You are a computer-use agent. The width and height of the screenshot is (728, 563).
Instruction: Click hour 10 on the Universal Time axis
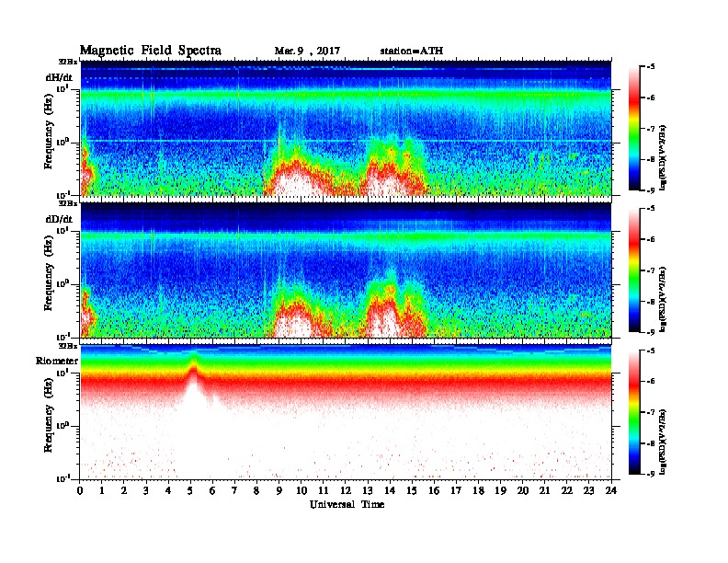pyautogui.click(x=301, y=491)
